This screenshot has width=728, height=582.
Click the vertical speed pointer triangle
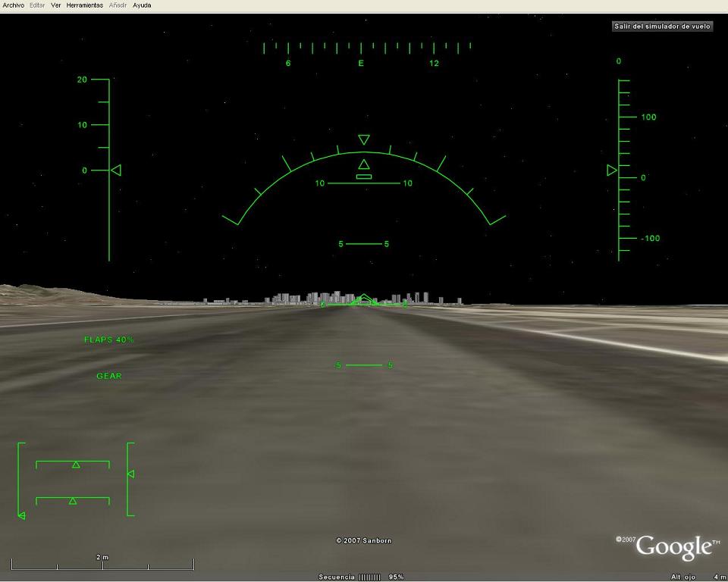coord(611,171)
